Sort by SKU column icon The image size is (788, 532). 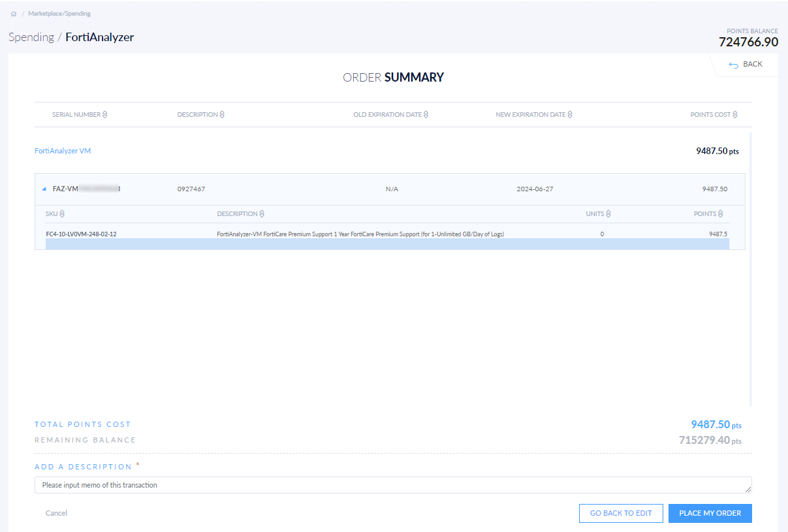click(62, 213)
